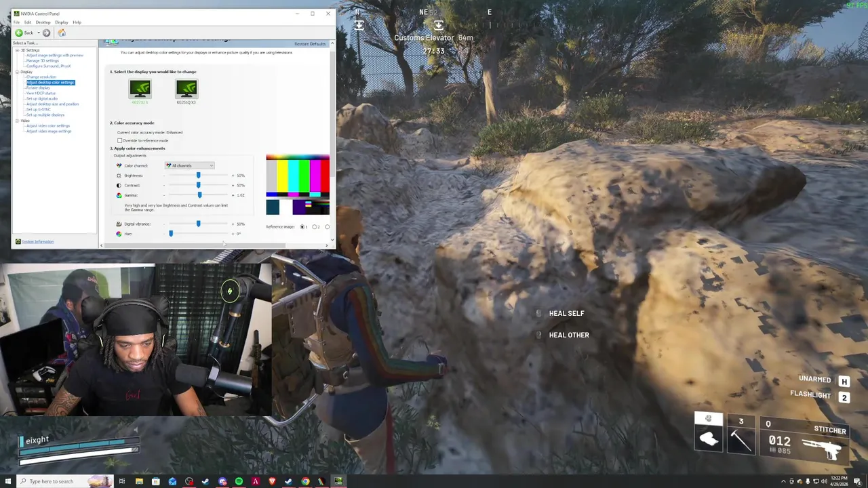Screen dimensions: 868x488
Task: Open Google Chrome from the taskbar
Action: click(x=305, y=481)
